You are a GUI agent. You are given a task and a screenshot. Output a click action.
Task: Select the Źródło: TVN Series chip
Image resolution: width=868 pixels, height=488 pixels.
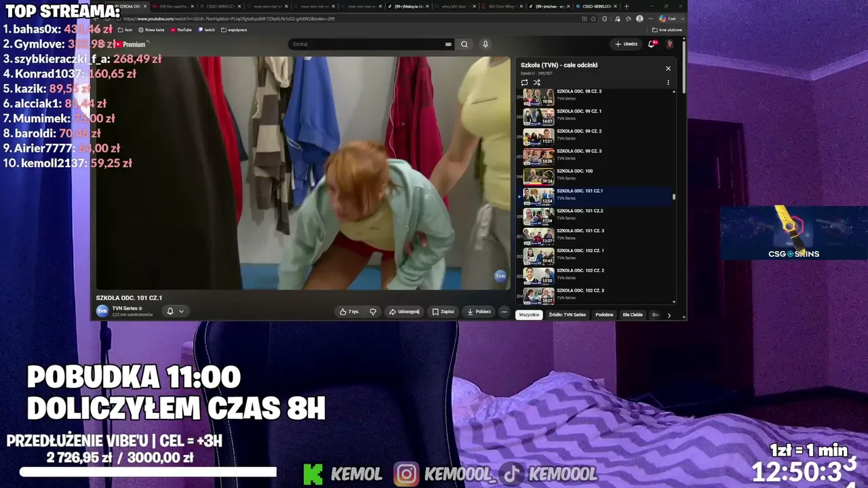567,314
